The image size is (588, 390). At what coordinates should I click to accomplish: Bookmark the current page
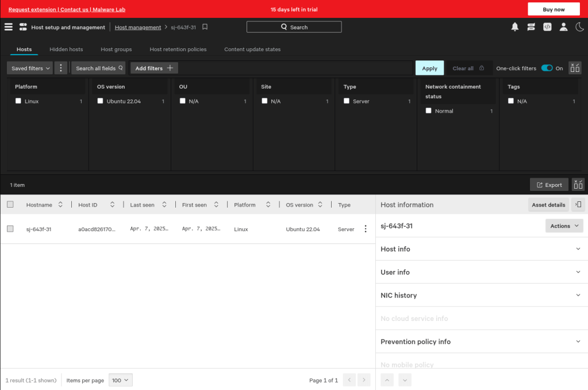pos(205,27)
